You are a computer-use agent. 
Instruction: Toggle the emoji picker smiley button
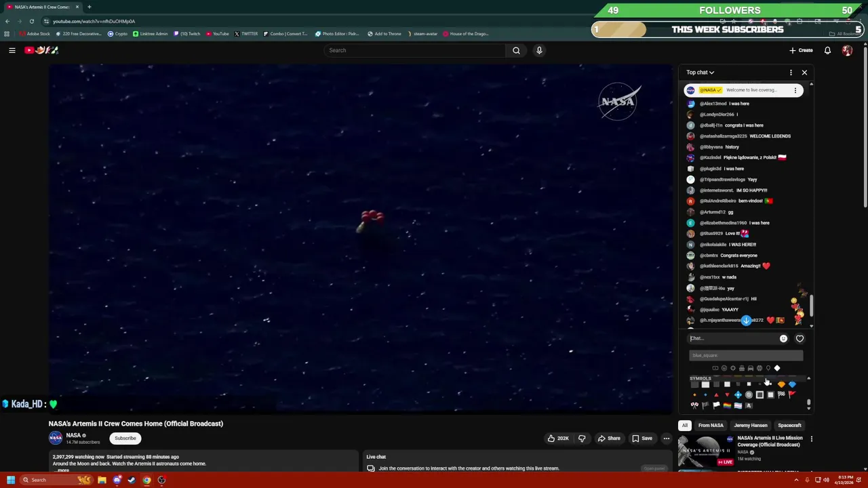click(x=783, y=338)
